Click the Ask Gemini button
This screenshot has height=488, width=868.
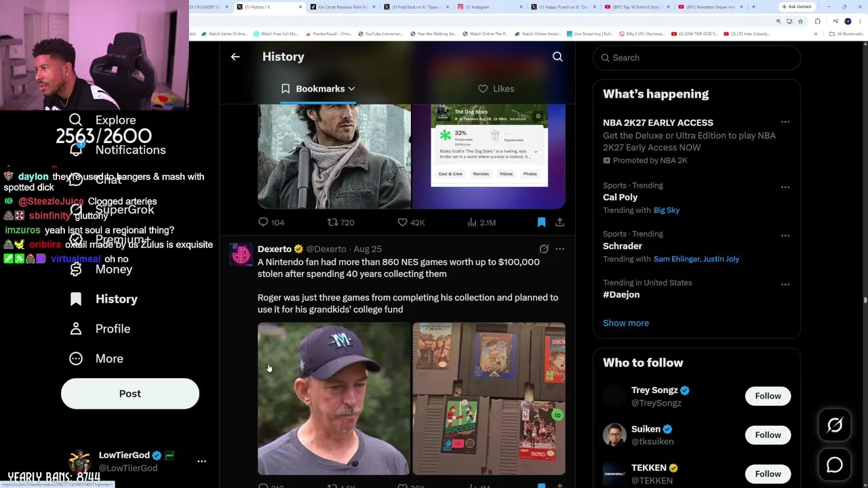pos(797,7)
